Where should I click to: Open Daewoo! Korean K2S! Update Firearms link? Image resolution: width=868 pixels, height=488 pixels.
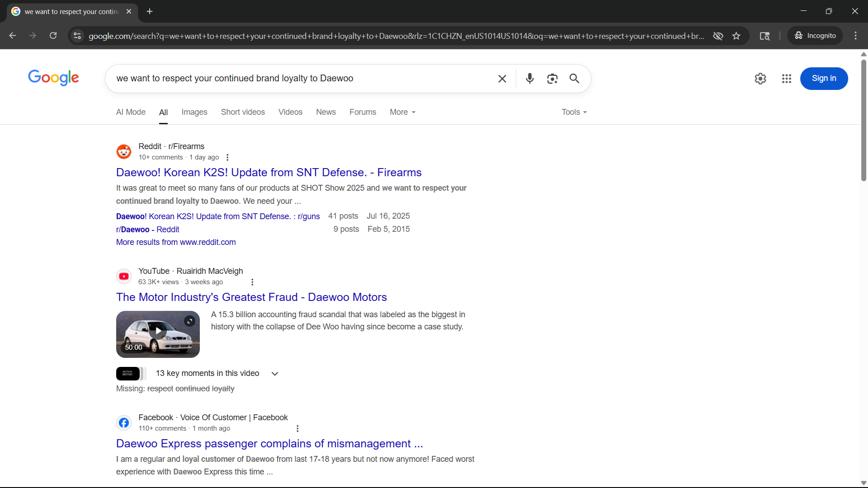tap(269, 173)
